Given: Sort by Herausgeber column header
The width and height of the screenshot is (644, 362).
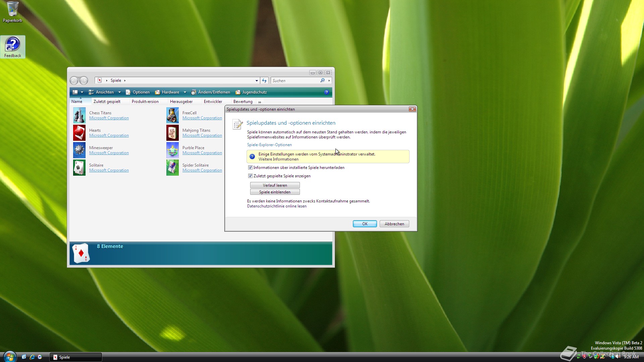Looking at the screenshot, I should [184, 102].
